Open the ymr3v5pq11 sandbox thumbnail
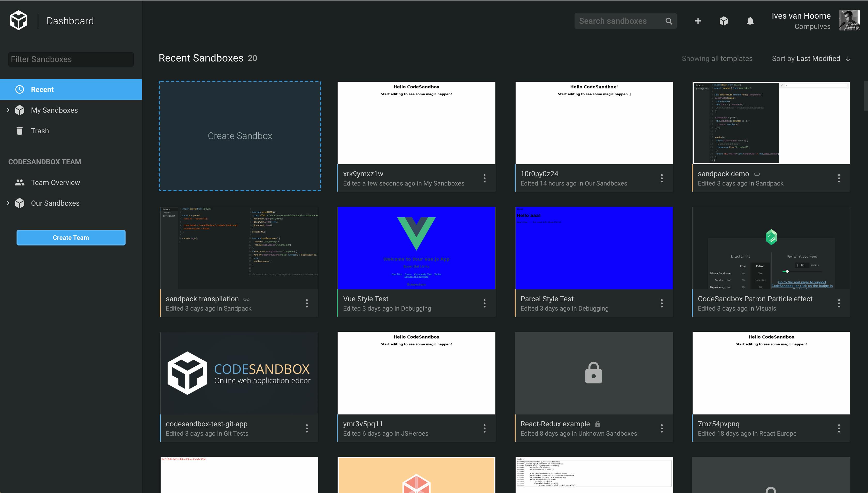The height and width of the screenshot is (493, 868). pos(416,373)
